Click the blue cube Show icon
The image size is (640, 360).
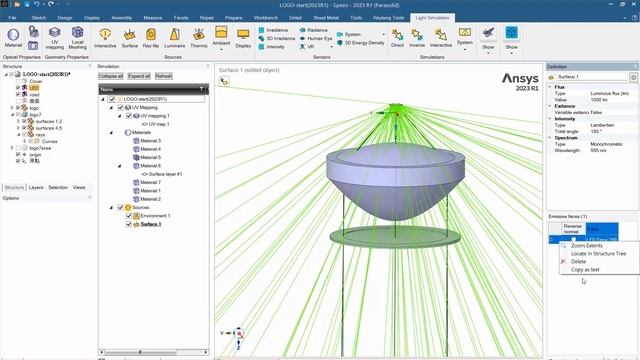click(x=511, y=33)
